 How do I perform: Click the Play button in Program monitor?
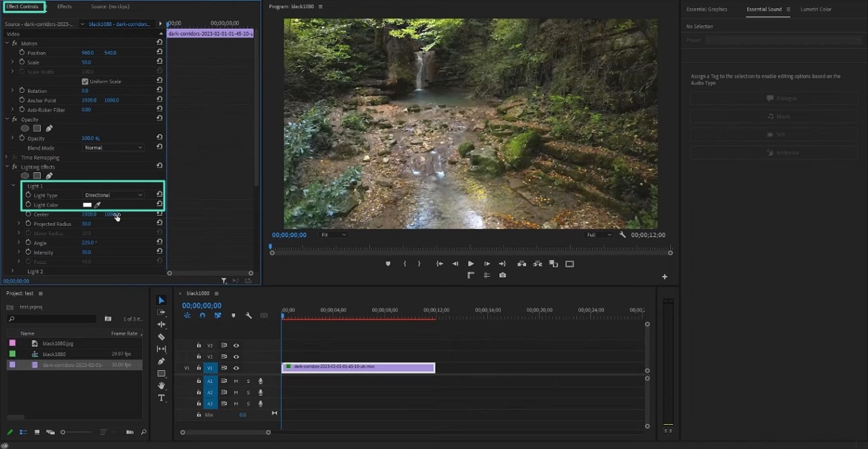click(x=471, y=263)
